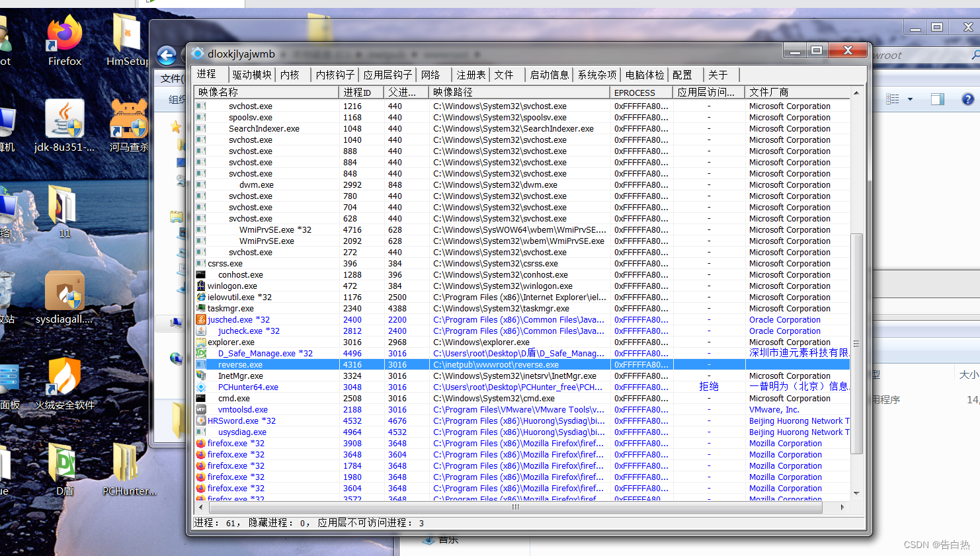
Task: Click the taskmgr.exe process icon
Action: click(x=201, y=308)
